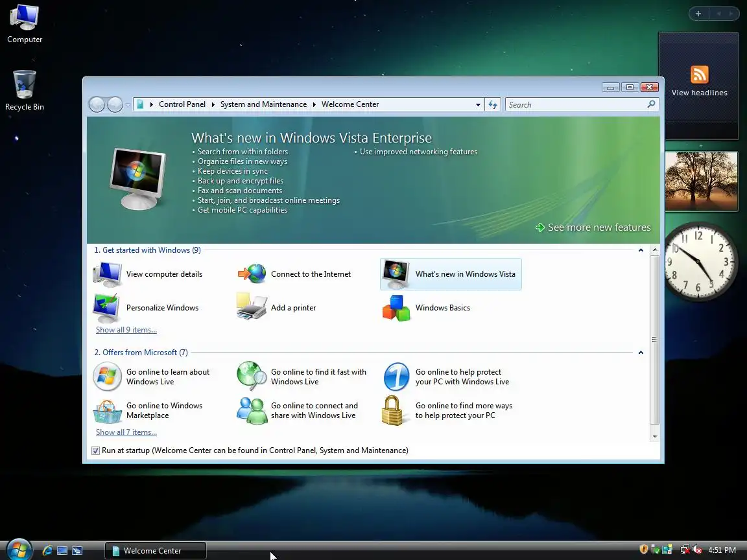Image resolution: width=747 pixels, height=560 pixels.
Task: Click the Welcome Center monitor image
Action: pos(137,178)
